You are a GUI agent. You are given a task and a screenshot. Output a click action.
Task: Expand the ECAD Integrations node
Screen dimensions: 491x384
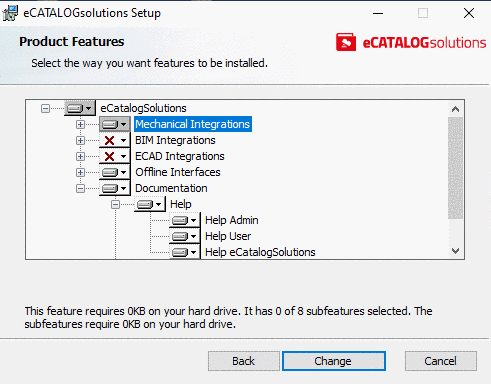click(x=80, y=156)
